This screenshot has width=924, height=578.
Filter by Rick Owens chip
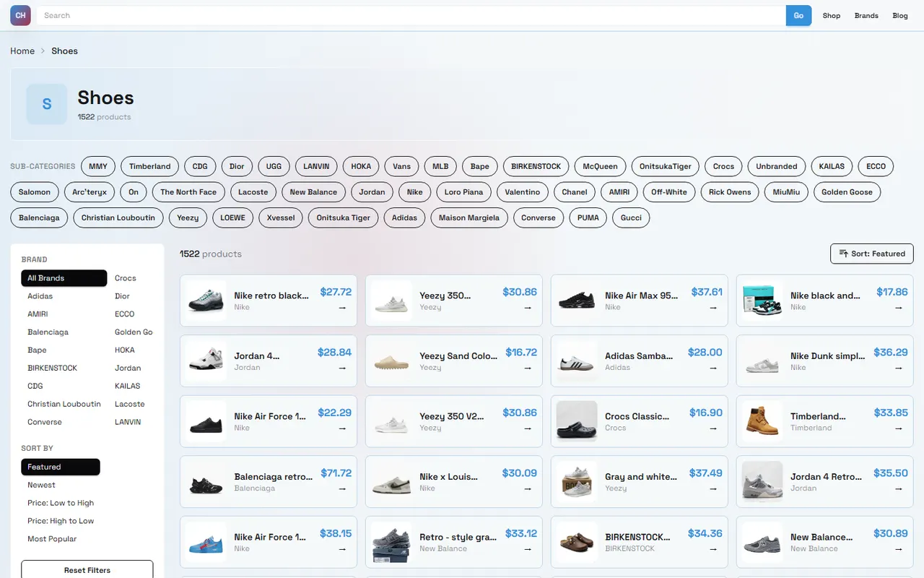[730, 192]
